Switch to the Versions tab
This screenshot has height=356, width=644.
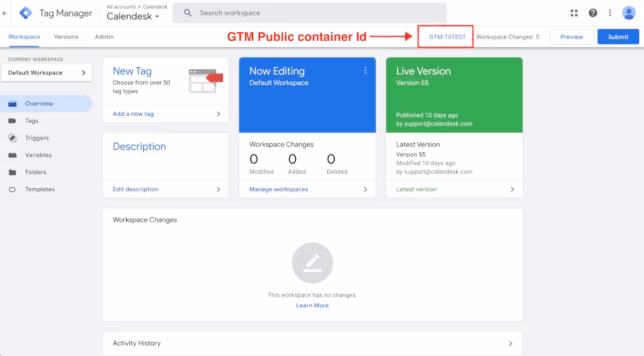pyautogui.click(x=66, y=36)
